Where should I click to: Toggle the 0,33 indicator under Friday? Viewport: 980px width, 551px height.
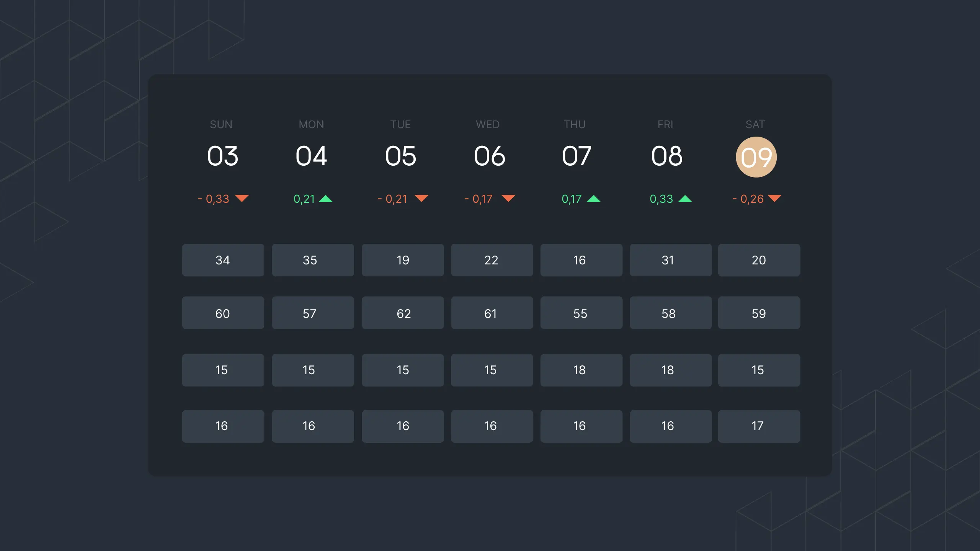tap(661, 199)
